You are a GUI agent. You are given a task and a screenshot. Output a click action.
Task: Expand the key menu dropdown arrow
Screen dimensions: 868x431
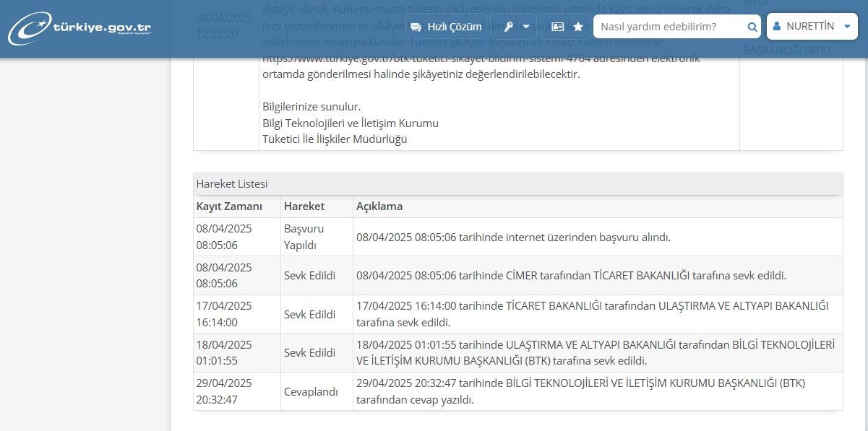[x=525, y=27]
